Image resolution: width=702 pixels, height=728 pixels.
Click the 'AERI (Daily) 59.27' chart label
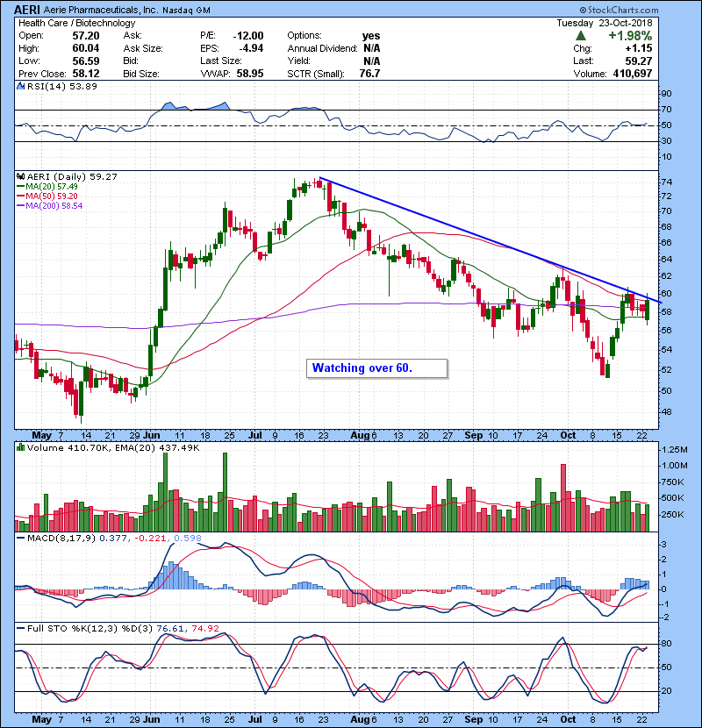coord(72,177)
